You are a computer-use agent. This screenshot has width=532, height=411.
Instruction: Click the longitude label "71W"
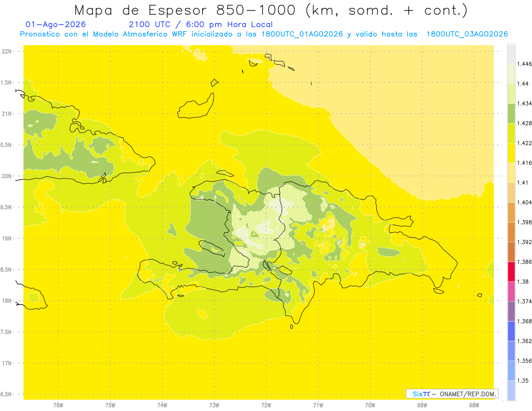click(318, 405)
